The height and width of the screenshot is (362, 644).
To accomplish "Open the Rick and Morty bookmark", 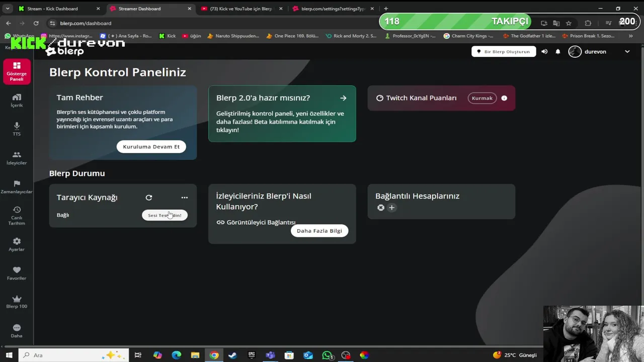I will [351, 36].
